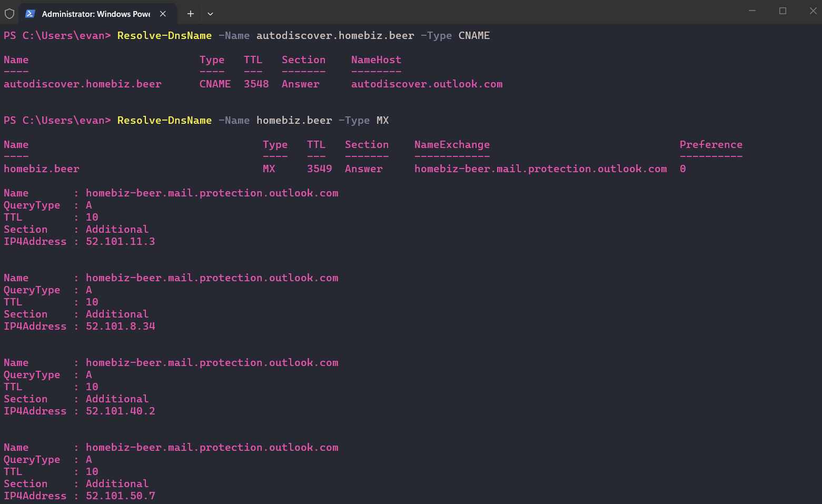
Task: Click IP address 52.101.50.7
Action: pyautogui.click(x=121, y=496)
